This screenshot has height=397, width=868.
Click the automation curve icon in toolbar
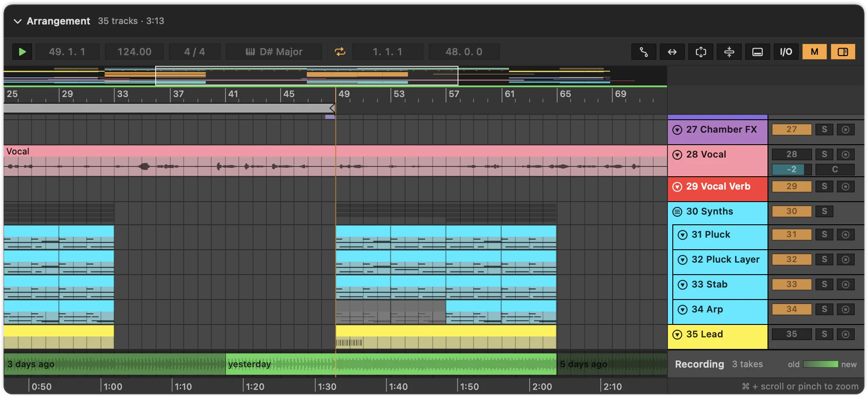coord(643,52)
